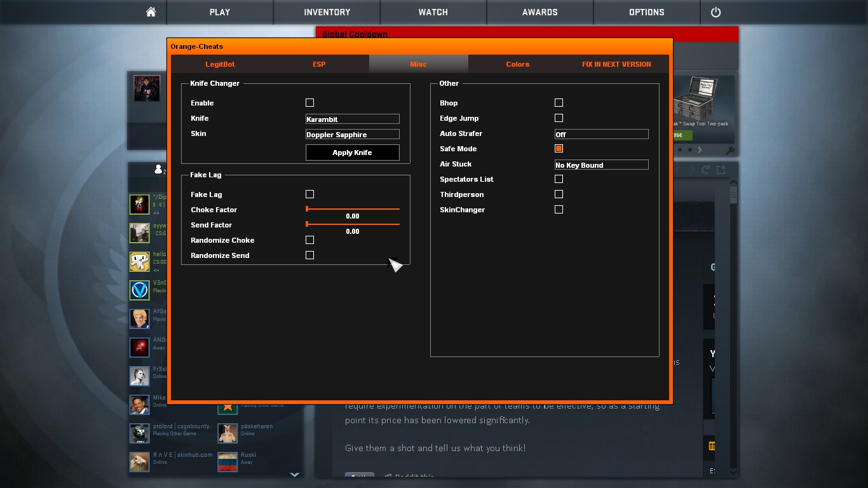Open news panel in external window
868x488 pixels.
point(721,170)
